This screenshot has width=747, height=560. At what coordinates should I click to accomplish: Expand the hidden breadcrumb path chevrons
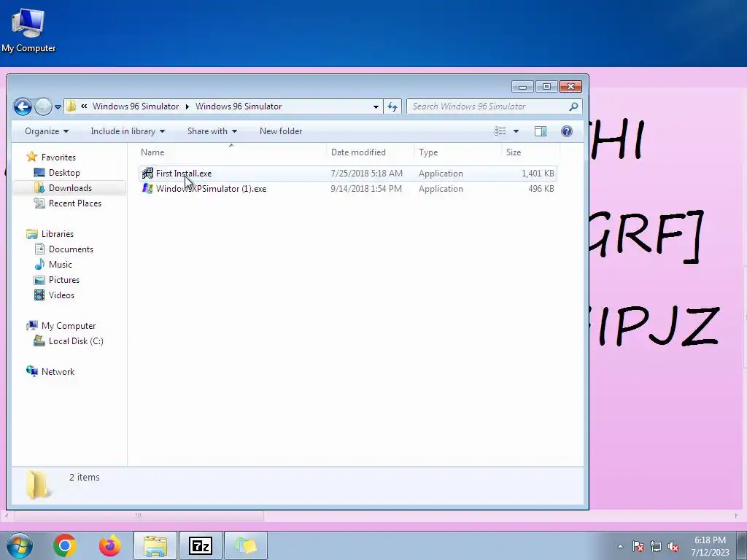click(84, 106)
